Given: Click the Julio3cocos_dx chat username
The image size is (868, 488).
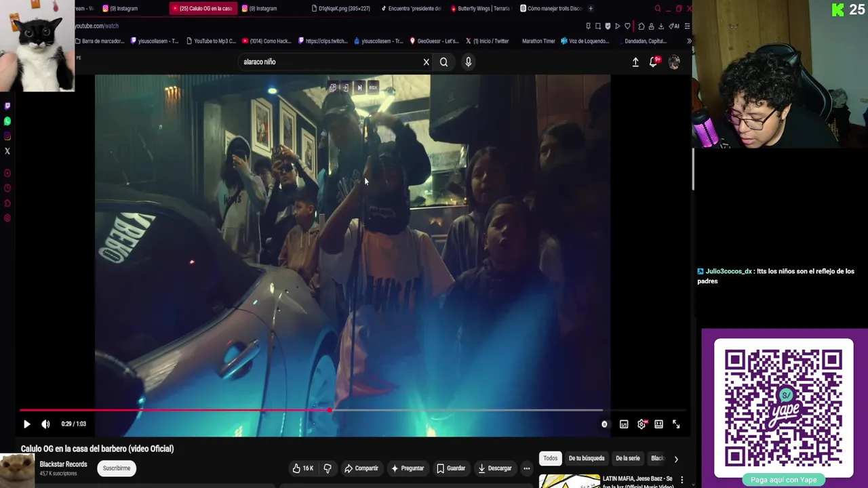Looking at the screenshot, I should coord(728,271).
